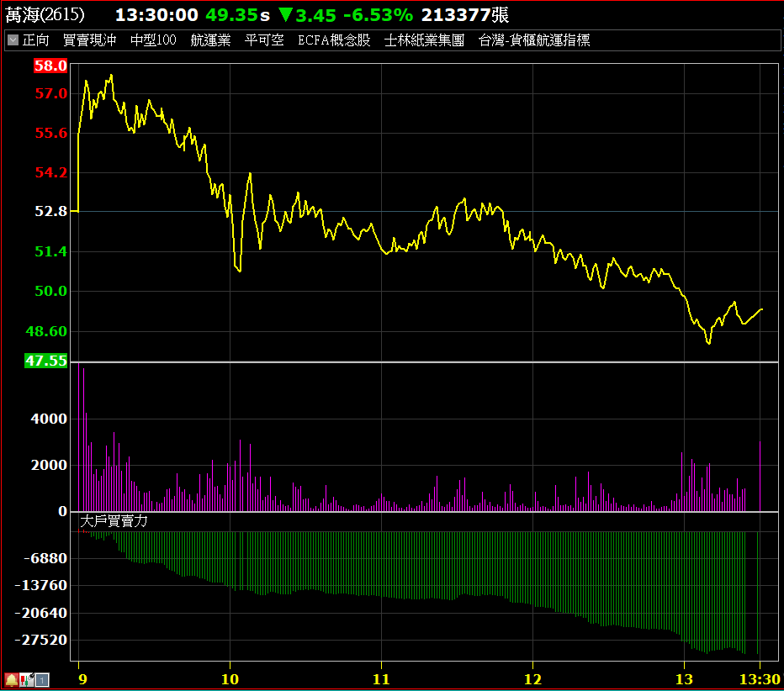Expand the 正向 dropdown arrow

point(13,40)
